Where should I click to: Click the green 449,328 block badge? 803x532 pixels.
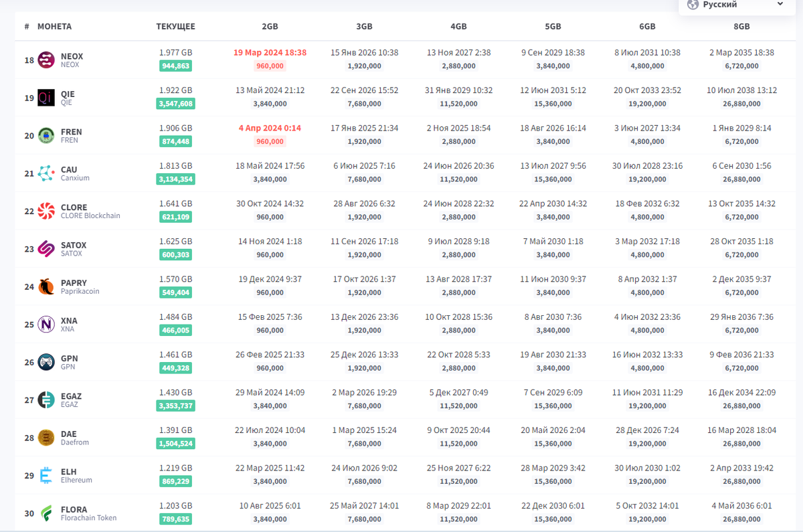(x=176, y=368)
